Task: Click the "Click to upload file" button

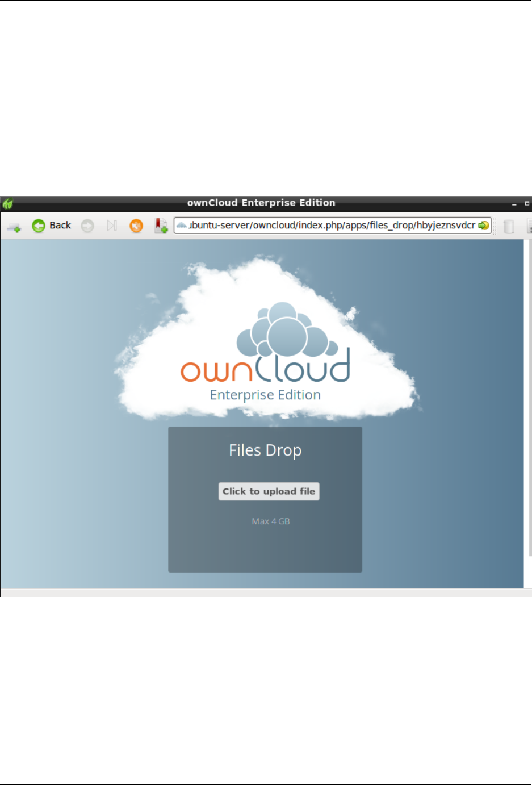Action: click(269, 491)
